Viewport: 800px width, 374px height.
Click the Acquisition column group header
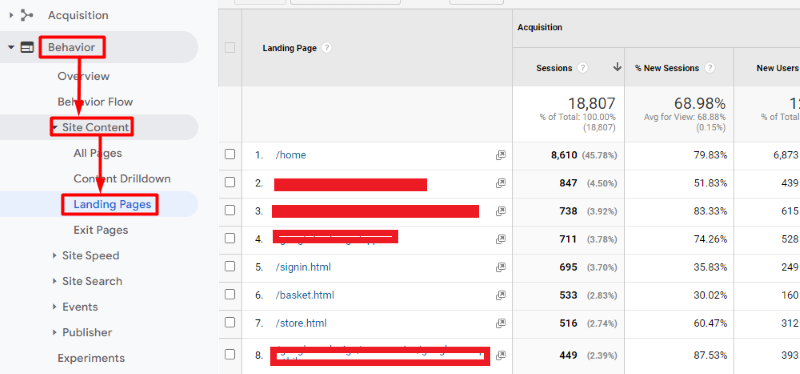540,28
